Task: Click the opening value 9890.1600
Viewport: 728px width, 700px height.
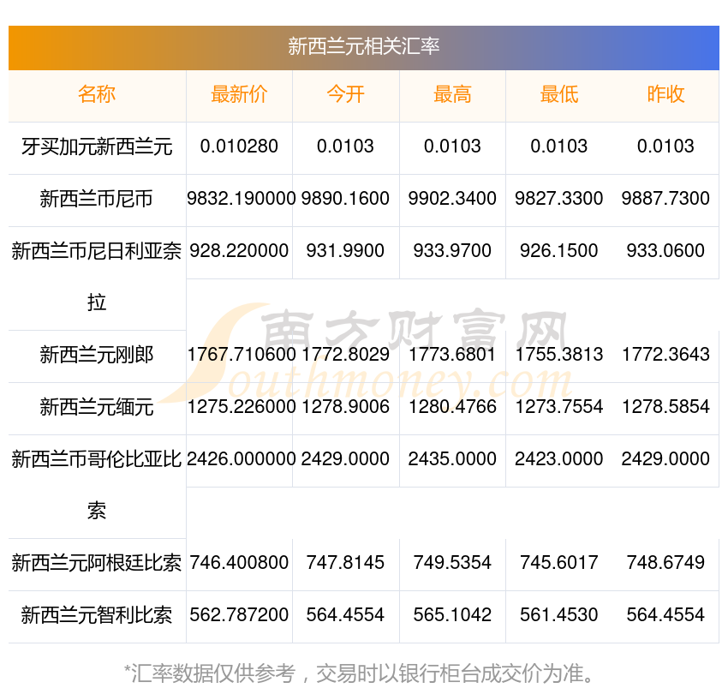Action: tap(345, 198)
